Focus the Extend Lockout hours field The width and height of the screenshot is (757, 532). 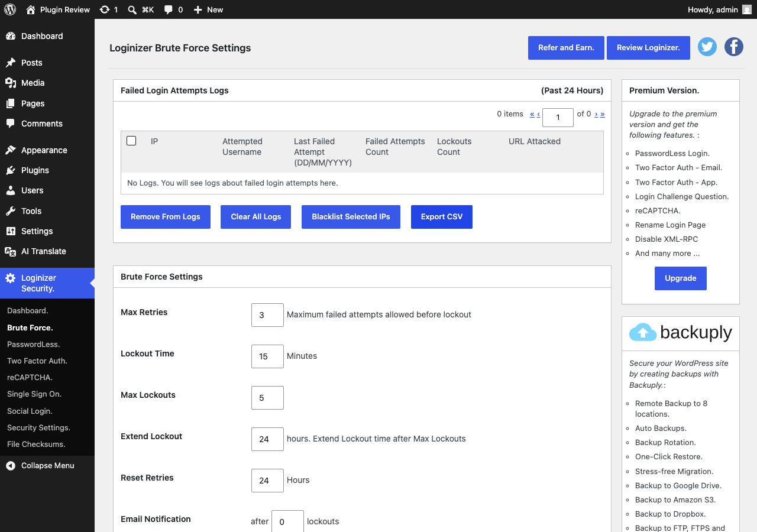tap(267, 439)
